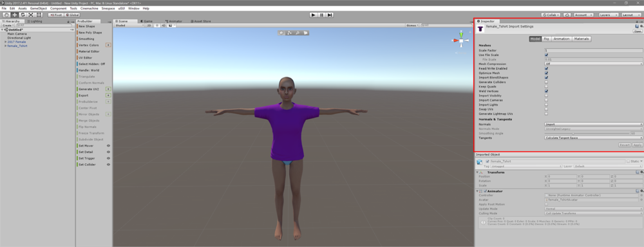Image resolution: width=644 pixels, height=247 pixels.
Task: Open scene effects image dropdown
Action: (x=171, y=25)
